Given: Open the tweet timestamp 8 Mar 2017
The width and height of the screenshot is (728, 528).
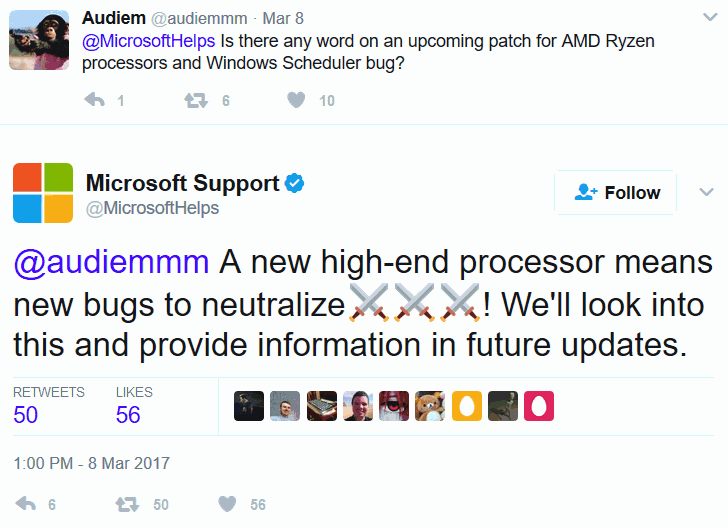Looking at the screenshot, I should point(91,463).
